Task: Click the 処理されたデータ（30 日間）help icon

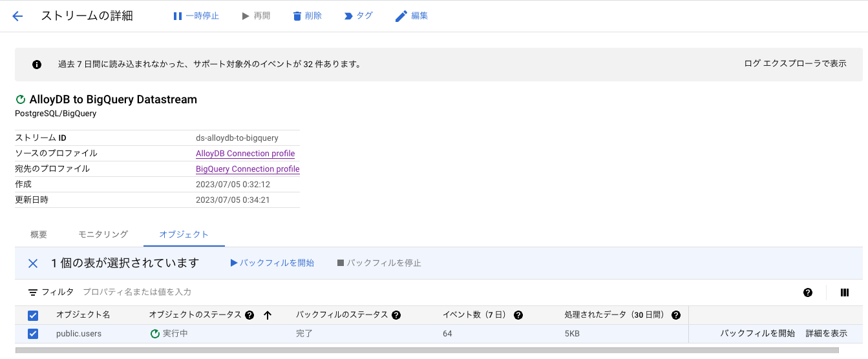Action: 676,315
